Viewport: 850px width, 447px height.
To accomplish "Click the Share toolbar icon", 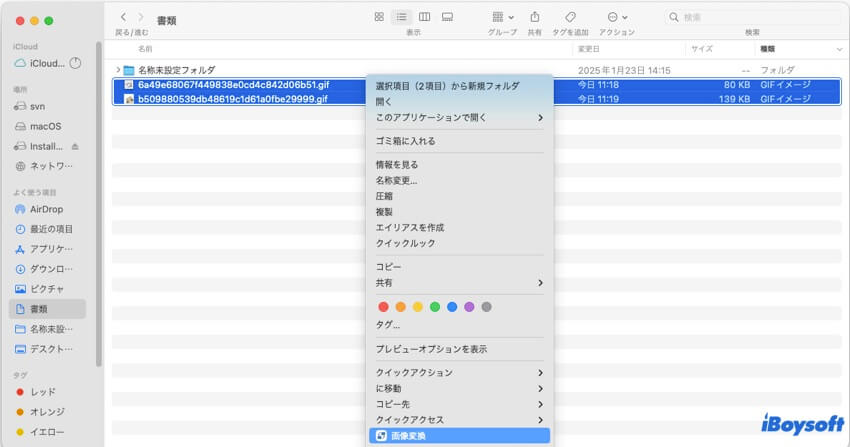I will (x=534, y=17).
